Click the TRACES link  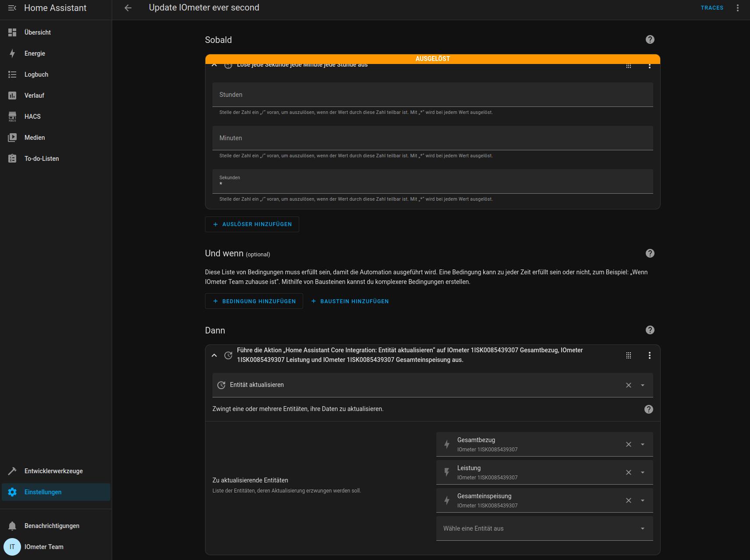[712, 8]
